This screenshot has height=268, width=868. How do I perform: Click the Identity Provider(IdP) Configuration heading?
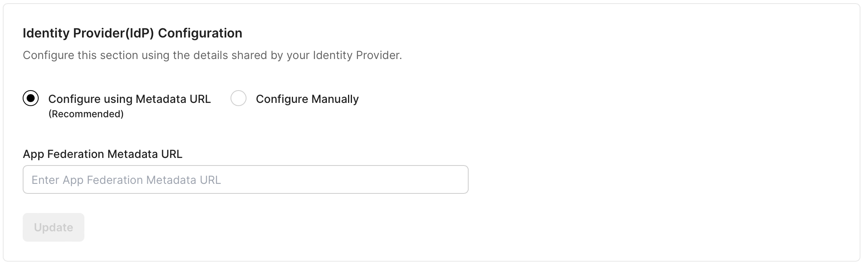coord(133,33)
